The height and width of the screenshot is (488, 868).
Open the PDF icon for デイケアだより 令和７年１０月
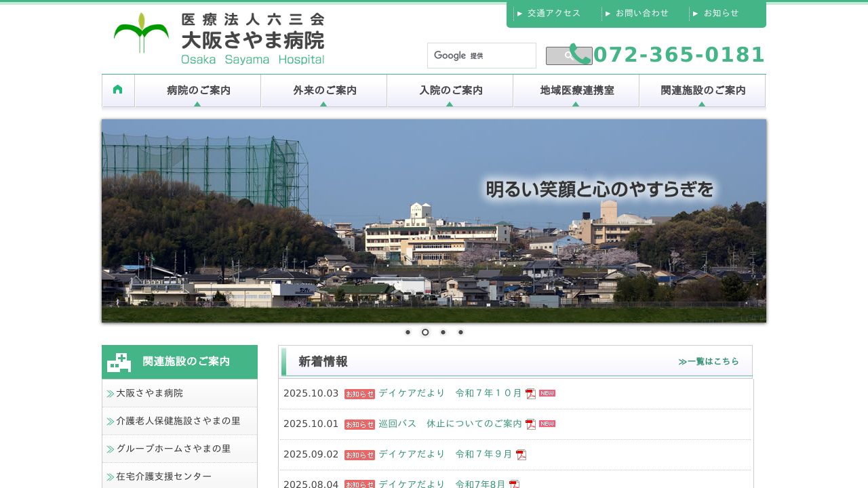point(530,393)
